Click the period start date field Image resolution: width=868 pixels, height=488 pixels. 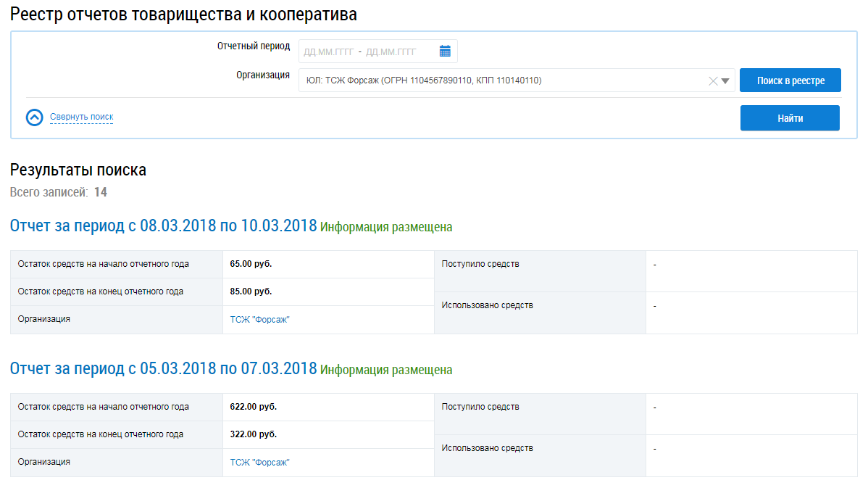[x=328, y=51]
